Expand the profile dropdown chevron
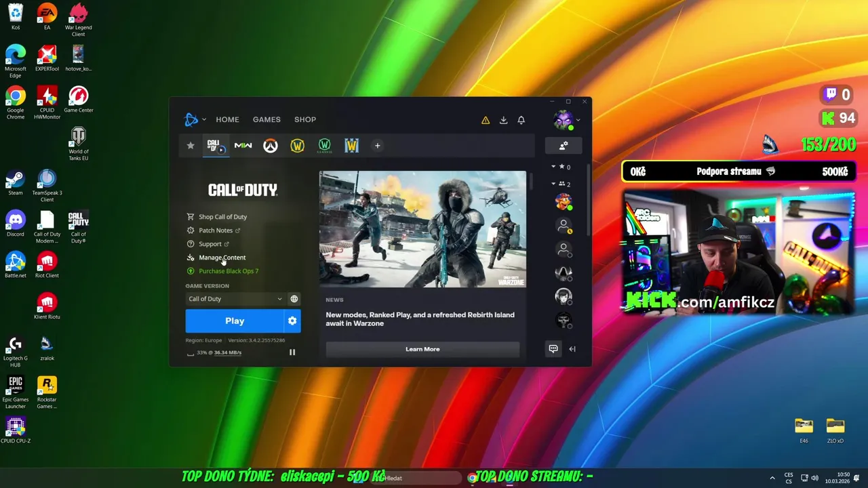This screenshot has height=488, width=868. coord(578,121)
